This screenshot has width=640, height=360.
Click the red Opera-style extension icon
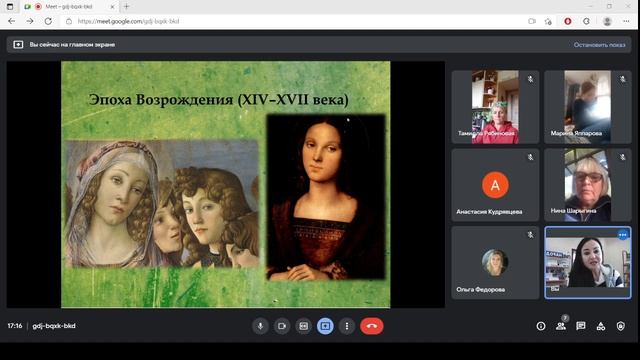coord(568,21)
